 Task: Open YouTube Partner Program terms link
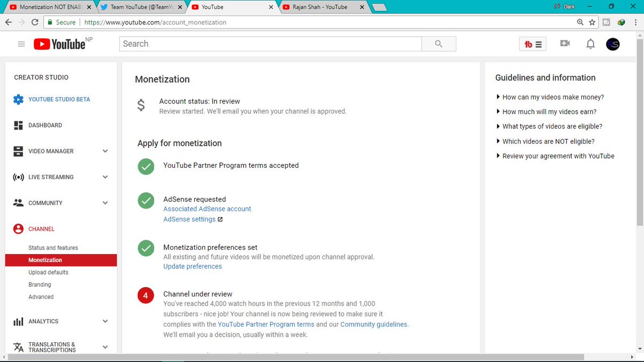266,324
